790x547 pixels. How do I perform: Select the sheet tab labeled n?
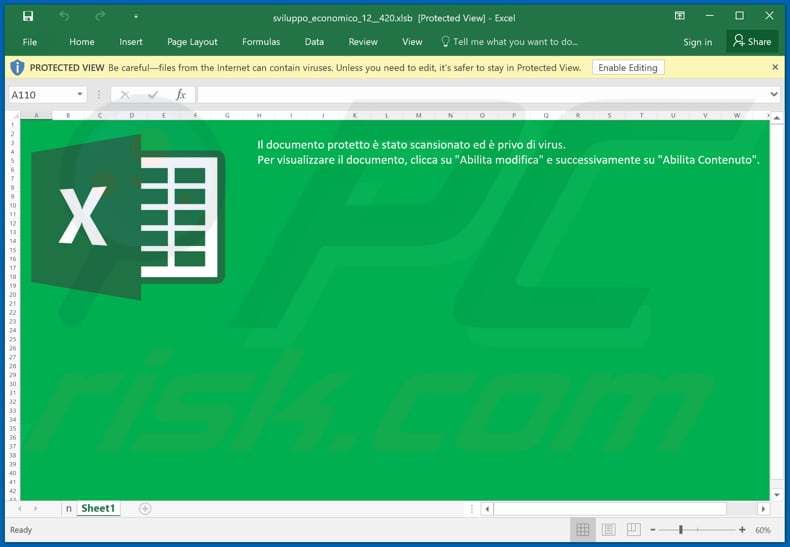click(69, 509)
